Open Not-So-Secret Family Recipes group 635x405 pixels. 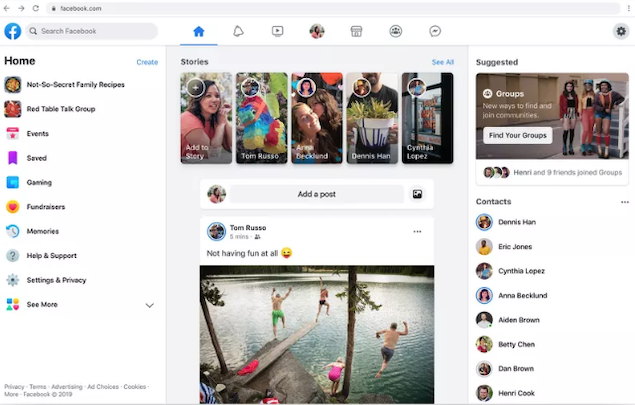[x=76, y=85]
